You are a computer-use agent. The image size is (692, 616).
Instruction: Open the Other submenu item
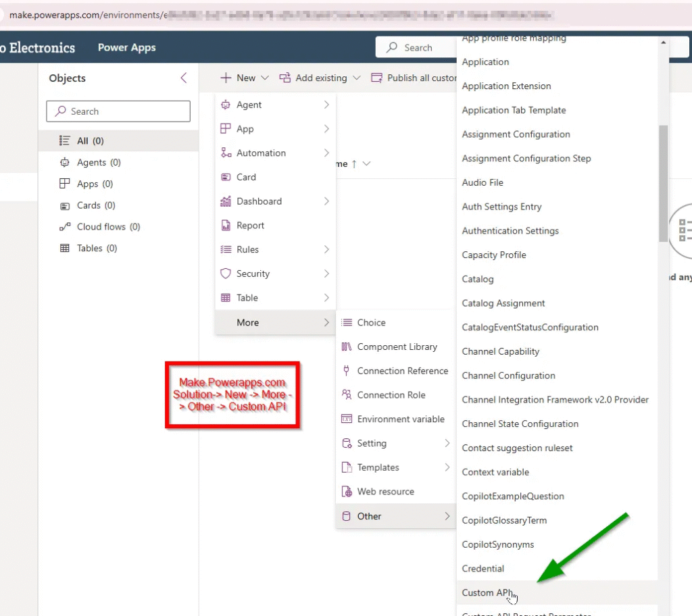(x=395, y=516)
